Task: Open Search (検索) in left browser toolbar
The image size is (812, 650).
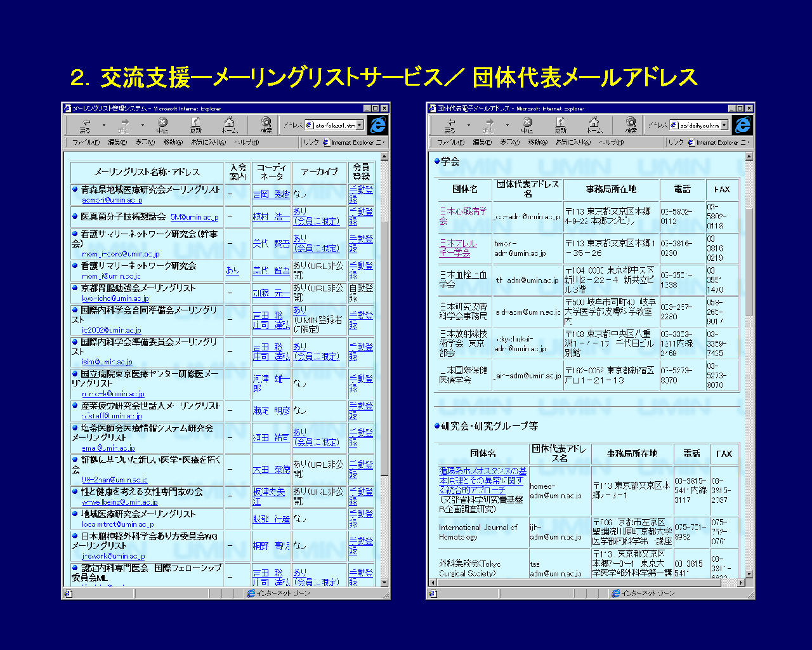Action: tap(266, 124)
